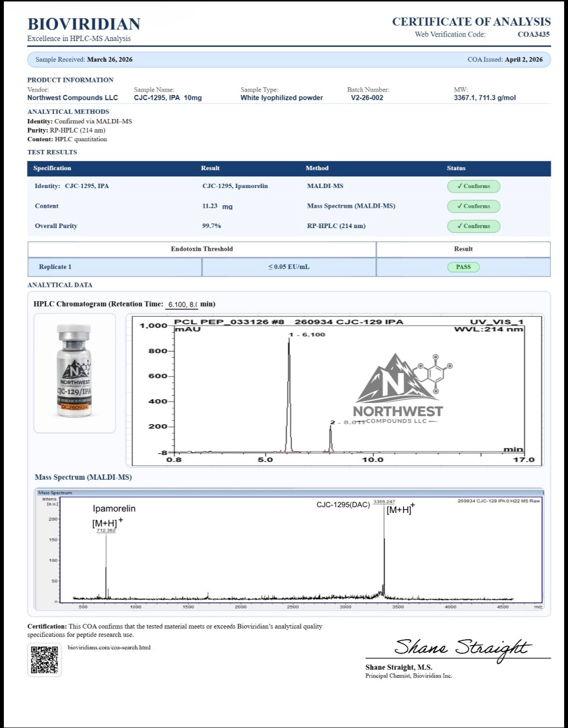
Task: Toggle the Overall Purity Conforms status pill
Action: pos(474,226)
